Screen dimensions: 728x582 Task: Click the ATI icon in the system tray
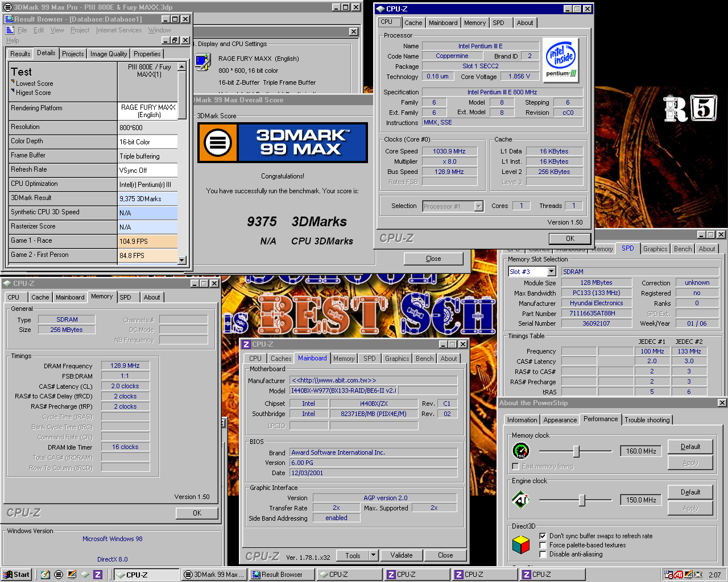tap(679, 575)
